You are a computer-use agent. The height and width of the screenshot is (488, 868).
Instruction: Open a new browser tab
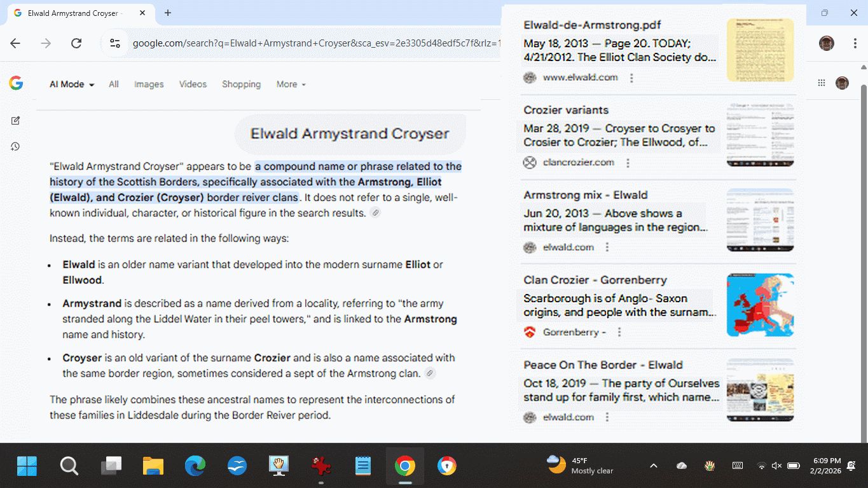(168, 13)
